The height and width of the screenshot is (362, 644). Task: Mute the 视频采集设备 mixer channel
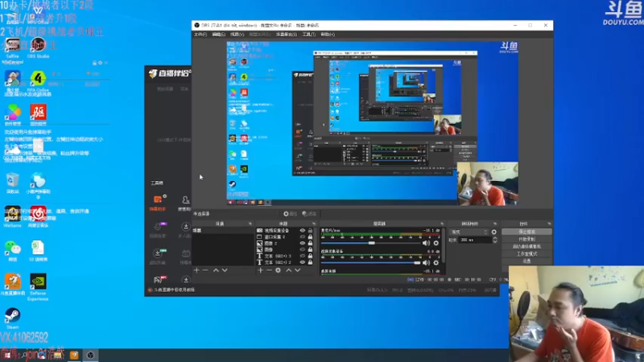427,263
